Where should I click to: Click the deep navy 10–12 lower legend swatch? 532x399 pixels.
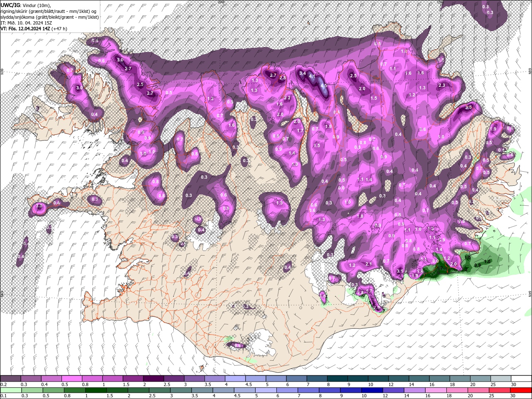tap(372, 390)
